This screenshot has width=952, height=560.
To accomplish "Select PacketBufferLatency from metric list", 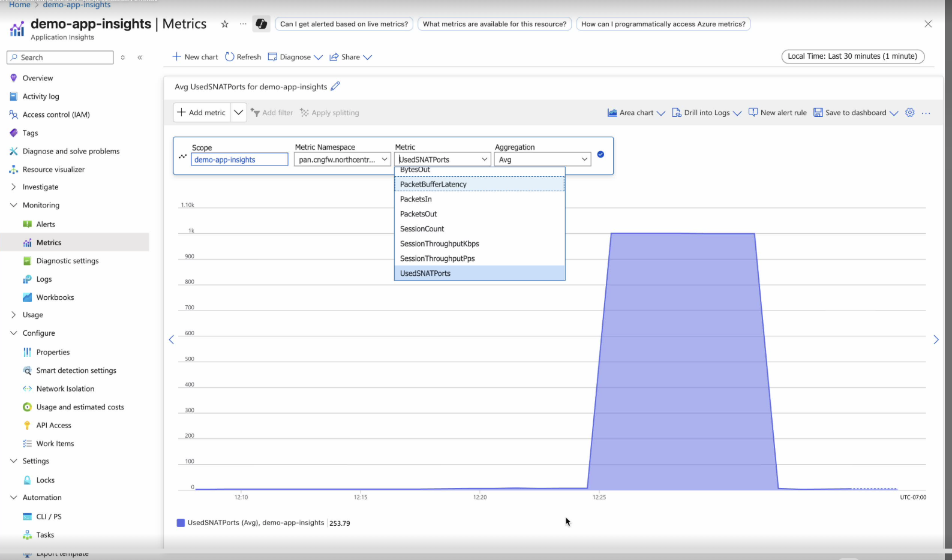I will pos(433,184).
